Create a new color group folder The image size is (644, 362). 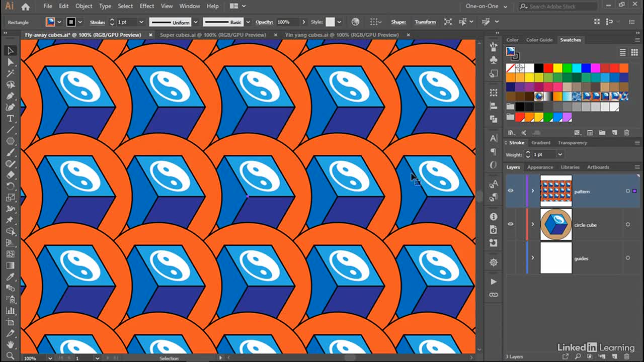coord(602,133)
